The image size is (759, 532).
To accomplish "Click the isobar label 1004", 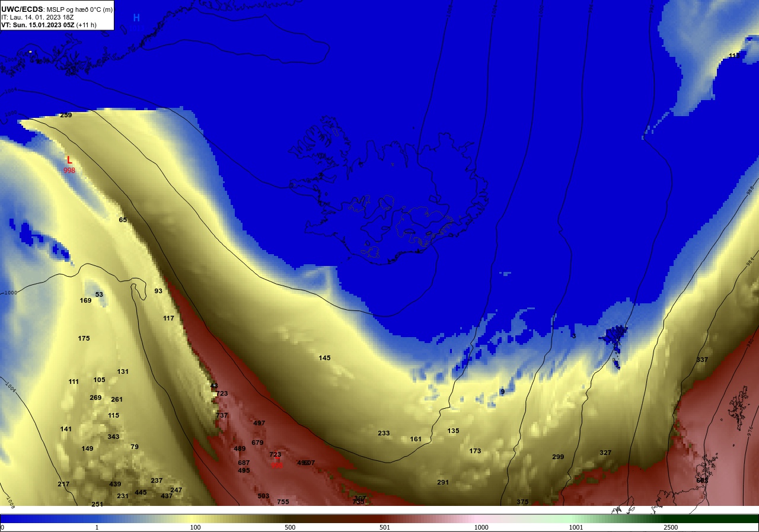I will tap(10, 386).
